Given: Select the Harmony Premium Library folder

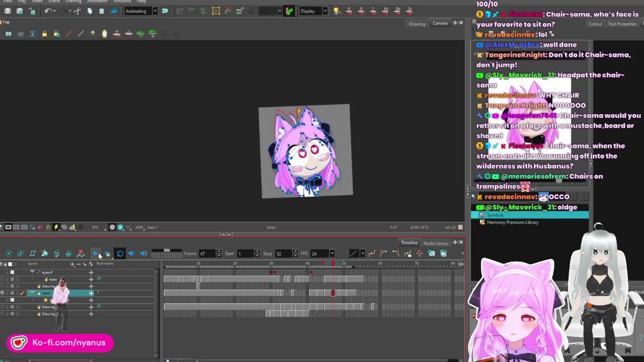Looking at the screenshot, I should 529,222.
